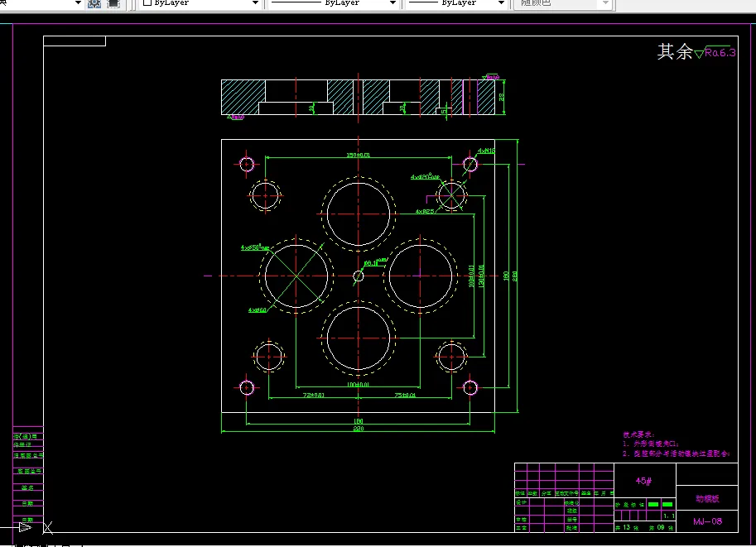Select the '220' overall width dimension
Screen dimensions: 756x547
(359, 429)
